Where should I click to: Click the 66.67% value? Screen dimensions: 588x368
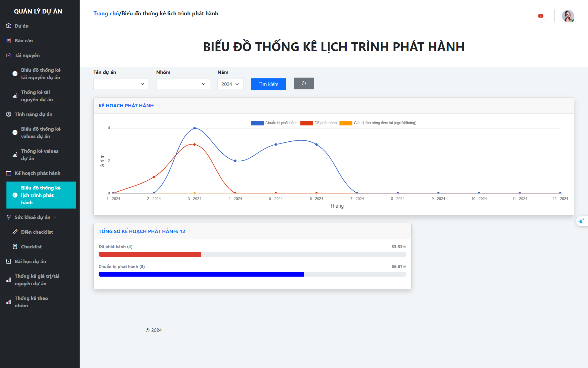pos(399,266)
